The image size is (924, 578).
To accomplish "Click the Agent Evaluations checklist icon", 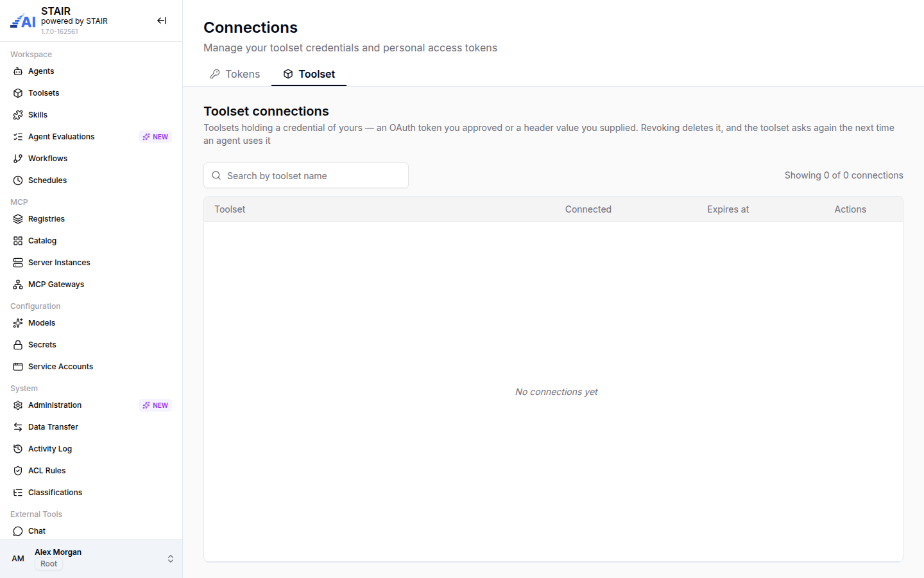I will click(x=18, y=137).
